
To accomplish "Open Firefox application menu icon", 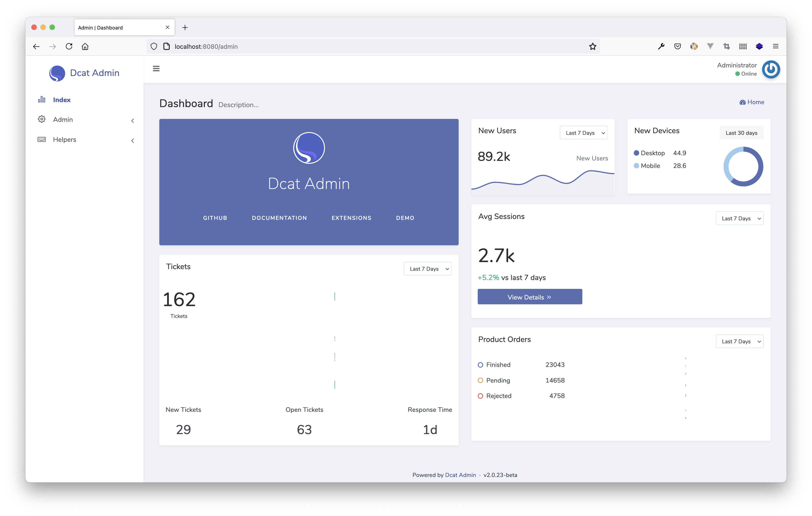I will [x=776, y=47].
